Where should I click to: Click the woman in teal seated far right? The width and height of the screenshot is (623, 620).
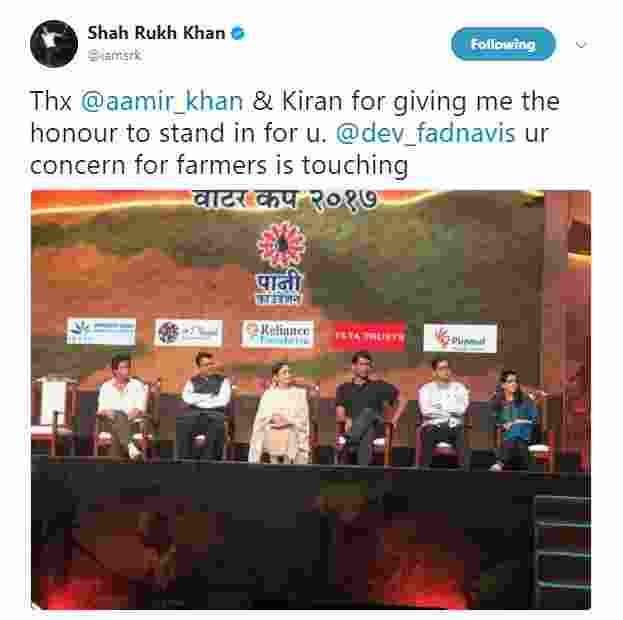click(x=515, y=419)
